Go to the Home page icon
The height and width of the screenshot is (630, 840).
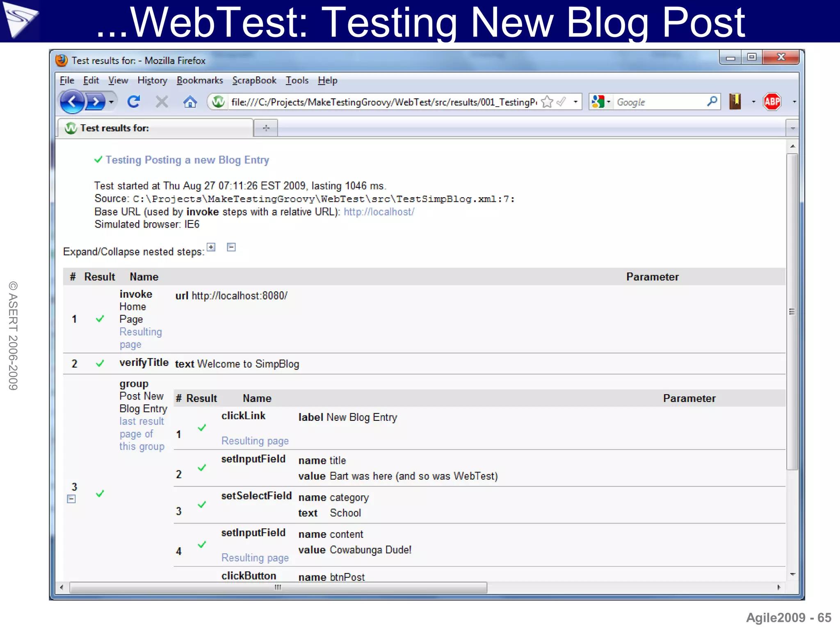(190, 101)
